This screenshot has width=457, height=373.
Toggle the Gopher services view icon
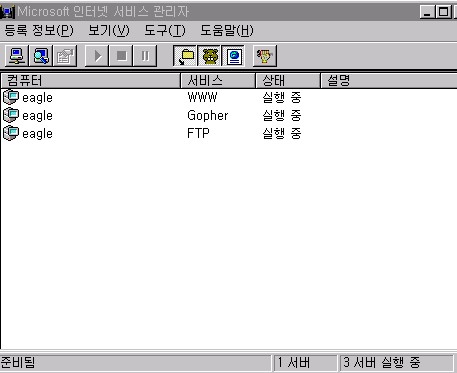tap(209, 56)
